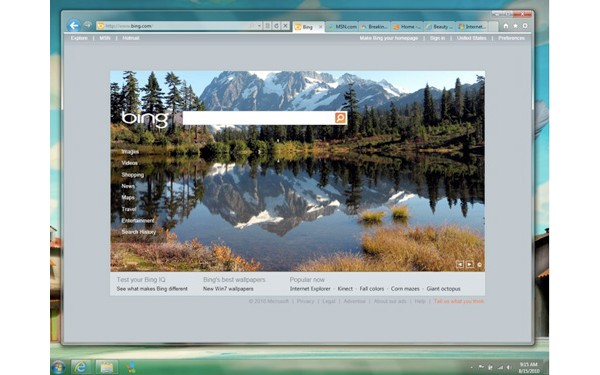This screenshot has width=600, height=375.
Task: Open About our ads footer link
Action: 390,302
